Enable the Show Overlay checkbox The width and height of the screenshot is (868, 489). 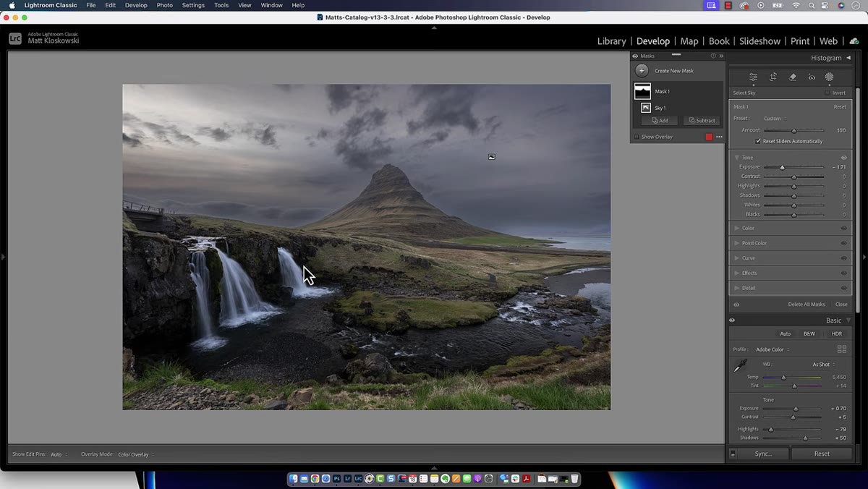point(637,137)
